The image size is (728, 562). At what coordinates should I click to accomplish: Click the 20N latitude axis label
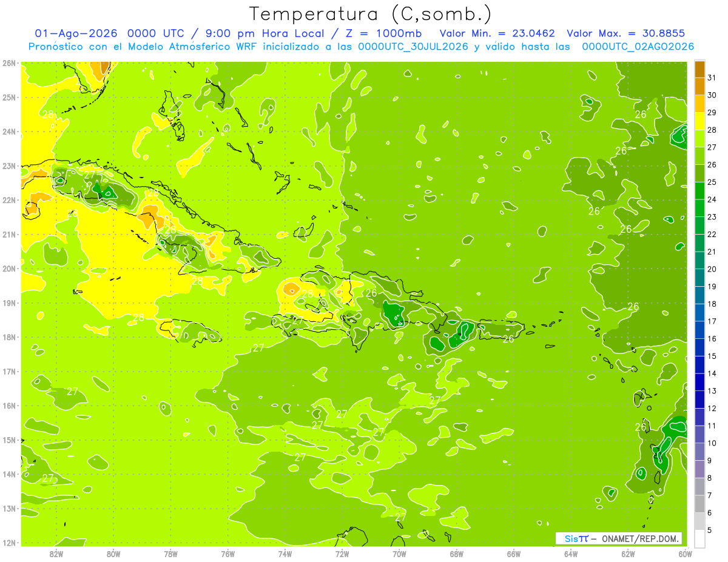(9, 269)
